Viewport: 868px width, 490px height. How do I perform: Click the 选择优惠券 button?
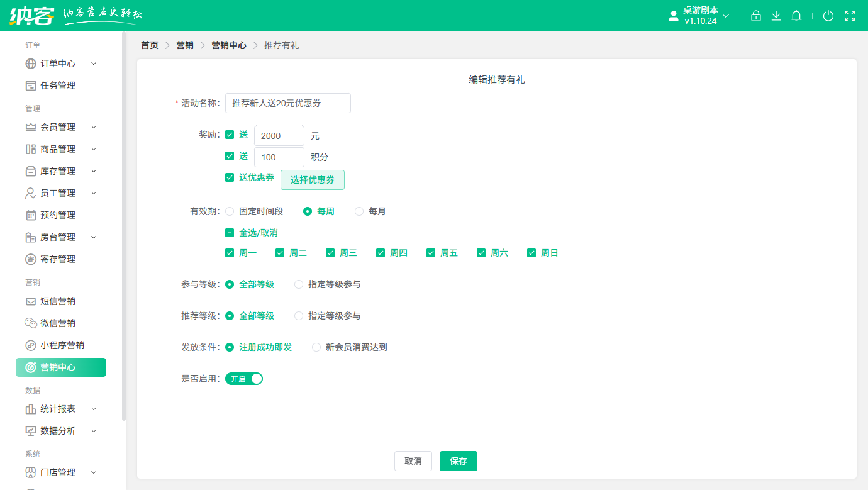tap(313, 179)
